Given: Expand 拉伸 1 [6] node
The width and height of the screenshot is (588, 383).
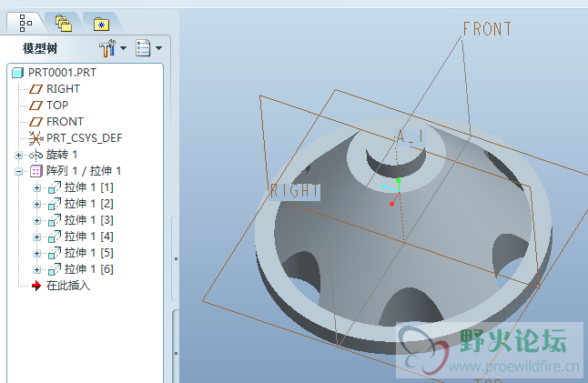Looking at the screenshot, I should click(x=36, y=269).
